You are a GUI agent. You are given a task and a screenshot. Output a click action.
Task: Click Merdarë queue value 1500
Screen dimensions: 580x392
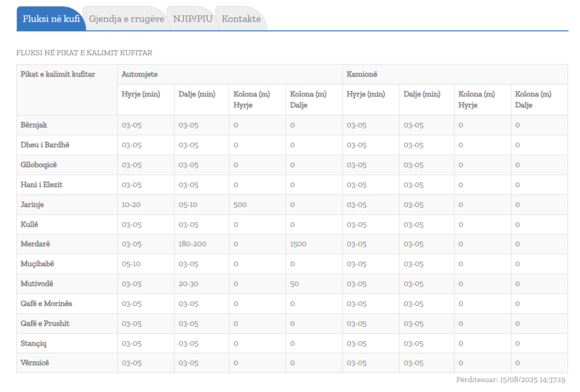(x=298, y=244)
